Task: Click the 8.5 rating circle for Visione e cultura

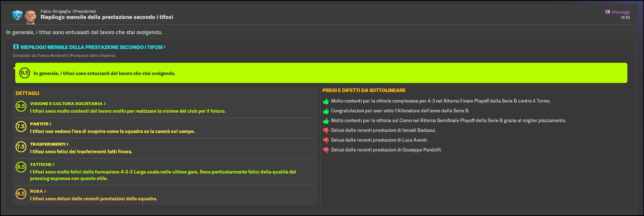Action: [21, 106]
